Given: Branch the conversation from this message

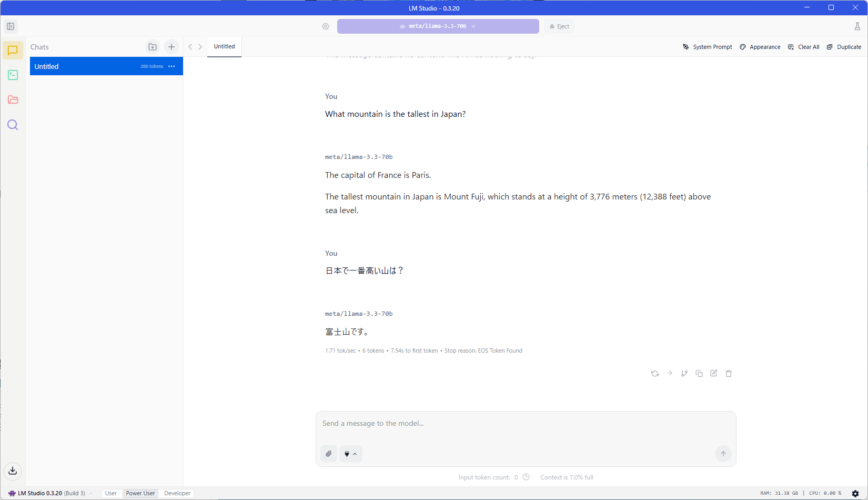Looking at the screenshot, I should coord(684,374).
